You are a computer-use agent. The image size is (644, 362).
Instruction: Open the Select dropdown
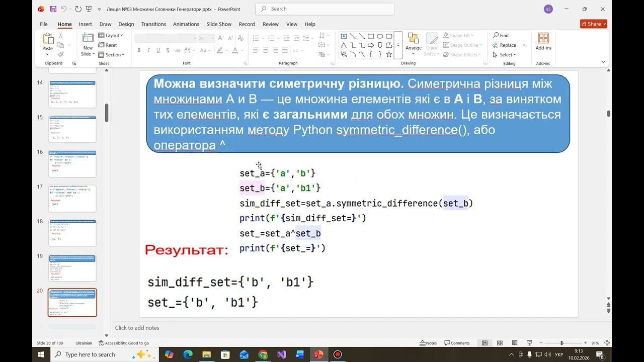pyautogui.click(x=504, y=54)
